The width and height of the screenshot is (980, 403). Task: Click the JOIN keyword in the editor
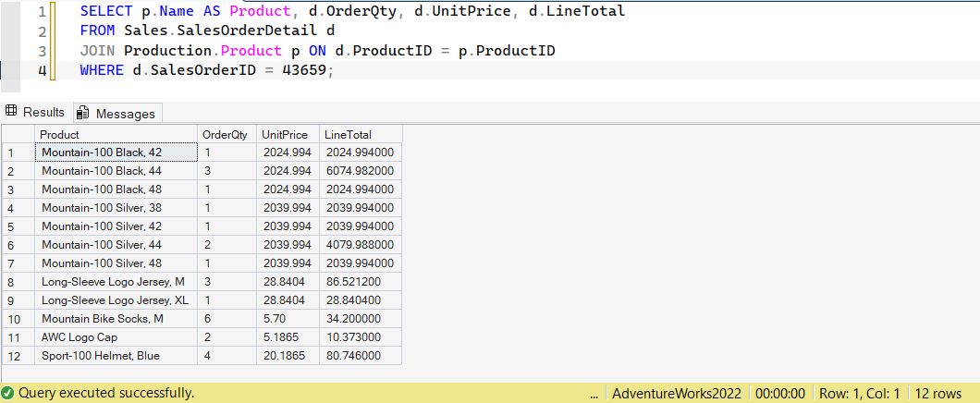98,51
